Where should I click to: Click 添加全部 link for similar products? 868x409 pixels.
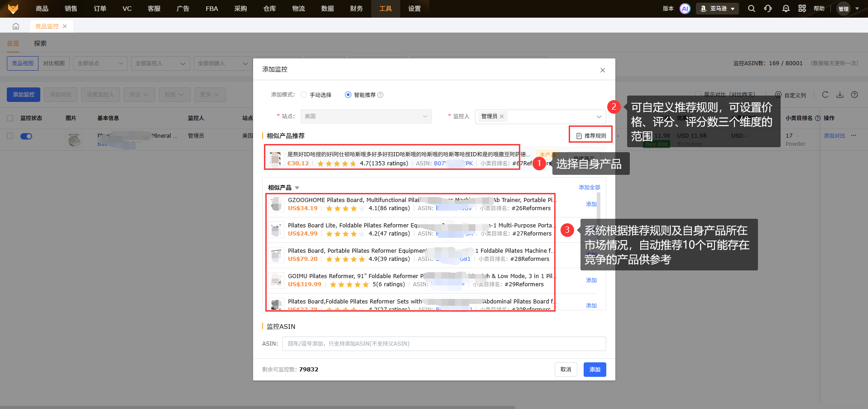[x=590, y=188]
